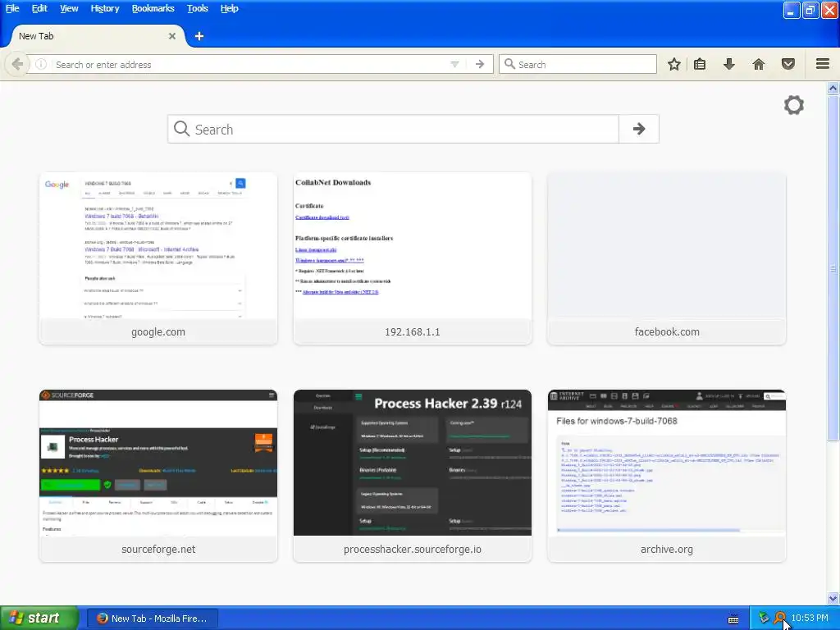Close the New Tab tab
This screenshot has width=840, height=630.
tap(172, 36)
